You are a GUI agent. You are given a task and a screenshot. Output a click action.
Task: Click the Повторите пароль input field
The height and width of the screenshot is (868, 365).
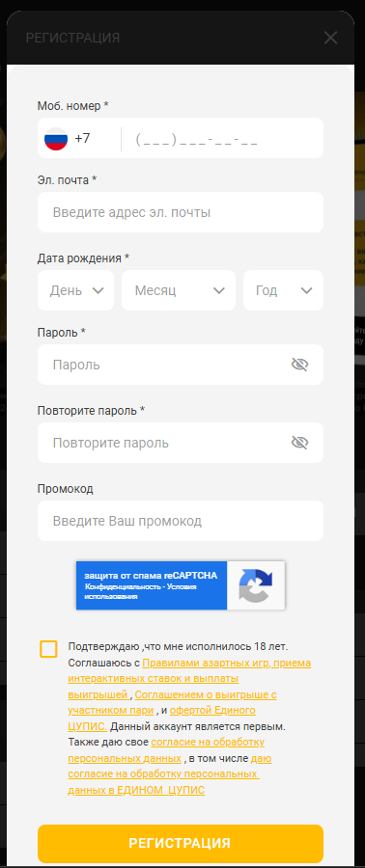click(181, 443)
